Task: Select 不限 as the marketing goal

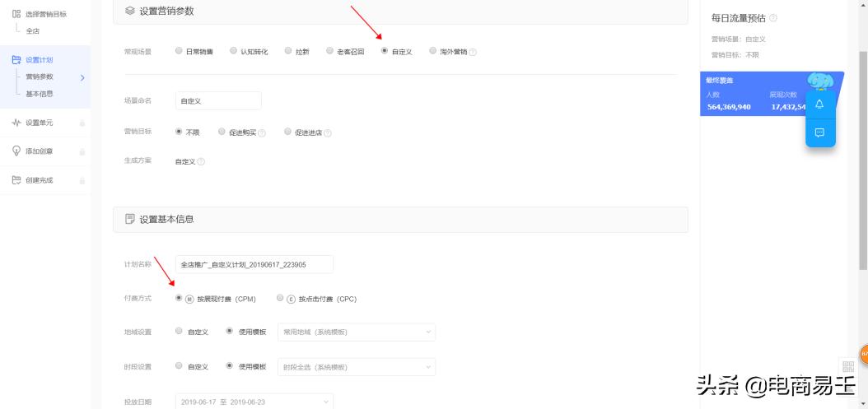Action: tap(178, 132)
